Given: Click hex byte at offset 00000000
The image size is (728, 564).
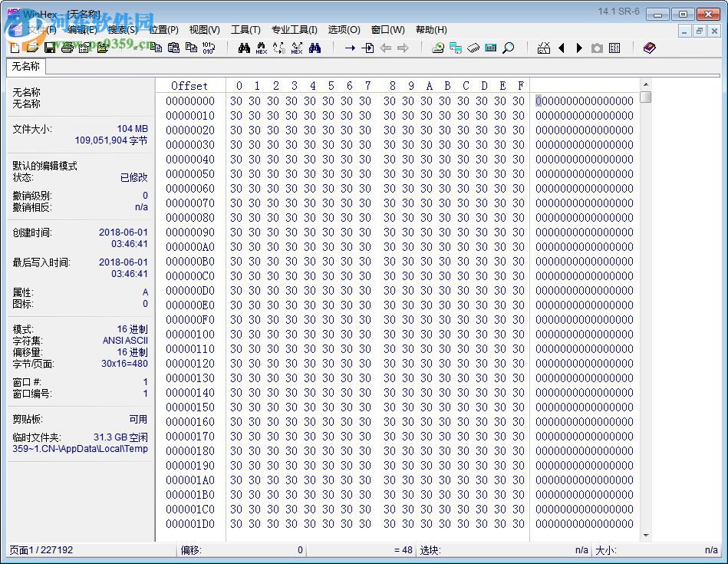Looking at the screenshot, I should 236,101.
